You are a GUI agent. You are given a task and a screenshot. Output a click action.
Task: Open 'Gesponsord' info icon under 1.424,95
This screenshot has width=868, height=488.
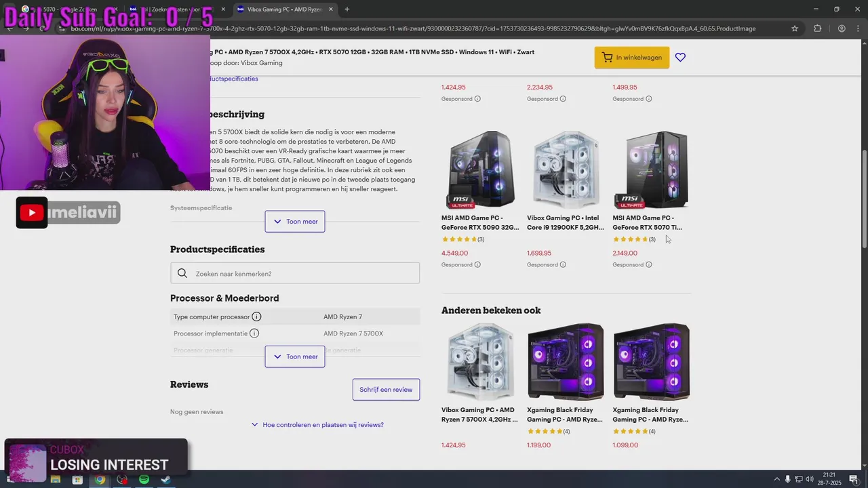coord(477,99)
